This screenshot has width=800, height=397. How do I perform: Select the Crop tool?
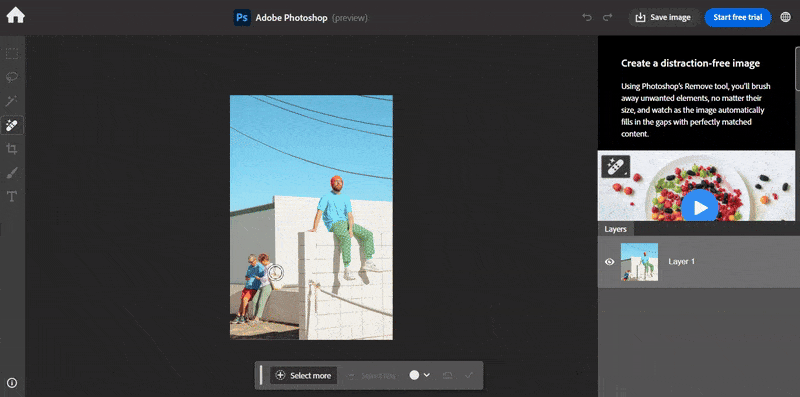coord(12,149)
